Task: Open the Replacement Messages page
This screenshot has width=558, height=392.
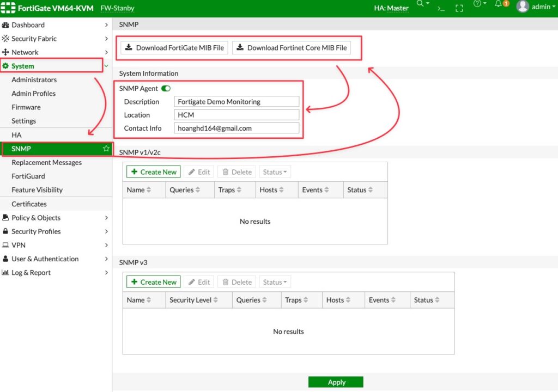Action: tap(47, 163)
